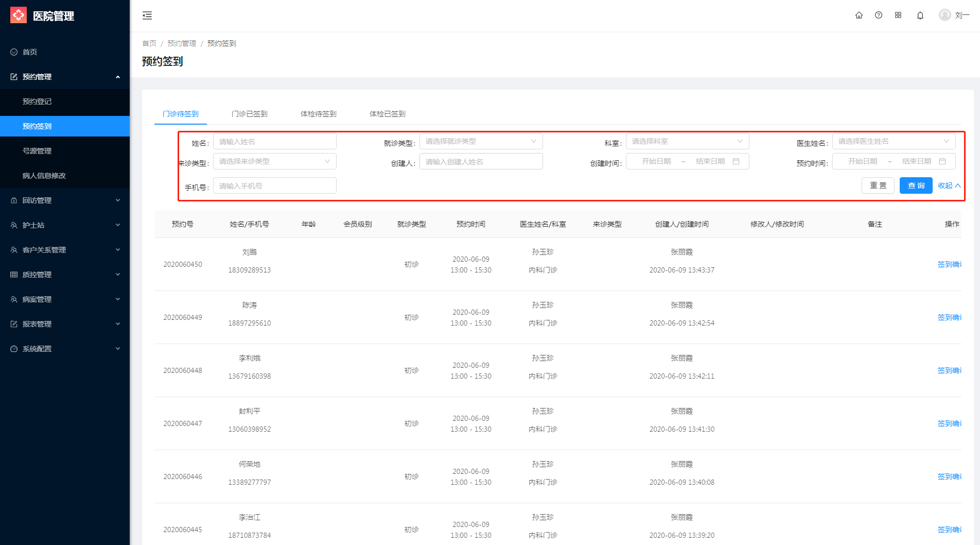Click the 客户关系管理 sidebar icon
This screenshot has height=545, width=980.
click(x=14, y=250)
